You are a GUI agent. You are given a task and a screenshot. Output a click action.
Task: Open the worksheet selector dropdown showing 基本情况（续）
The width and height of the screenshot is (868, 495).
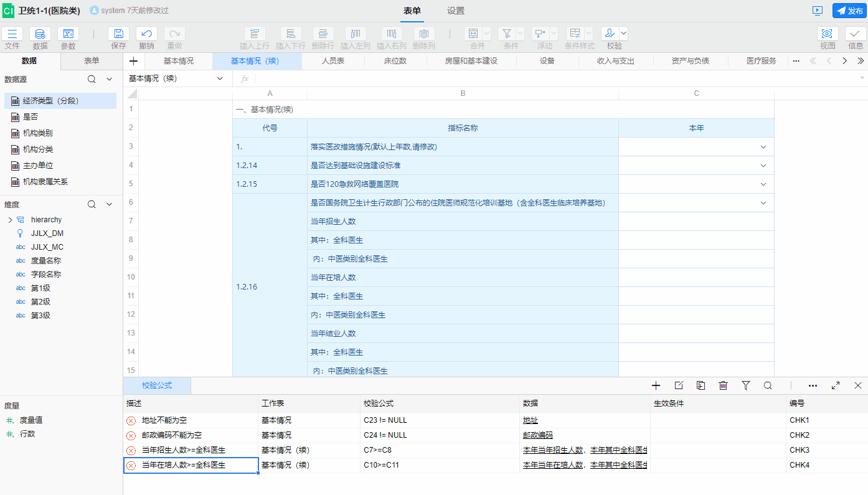tap(219, 79)
